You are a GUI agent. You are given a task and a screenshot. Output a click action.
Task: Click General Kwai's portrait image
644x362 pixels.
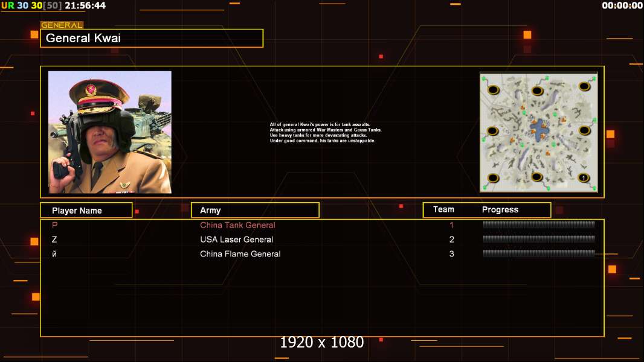pyautogui.click(x=110, y=132)
